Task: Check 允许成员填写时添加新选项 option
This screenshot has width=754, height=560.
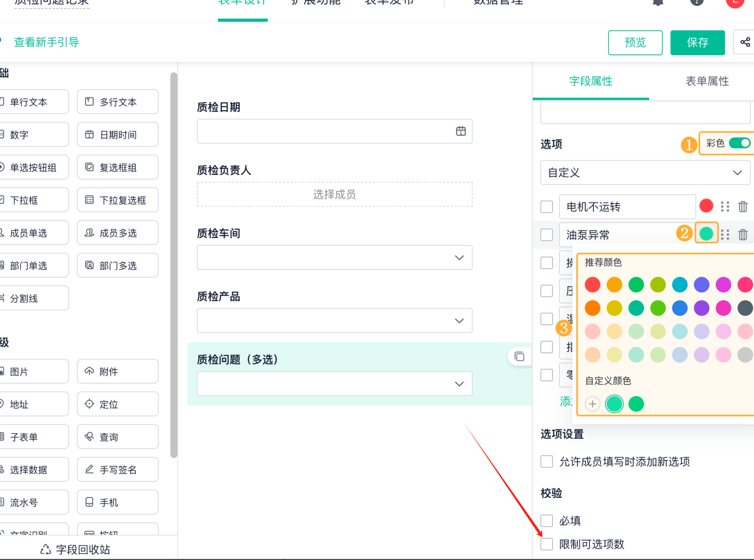Action: point(546,461)
